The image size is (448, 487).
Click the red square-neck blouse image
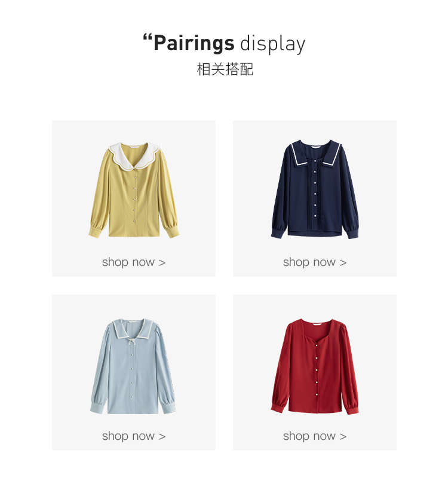[x=315, y=366]
